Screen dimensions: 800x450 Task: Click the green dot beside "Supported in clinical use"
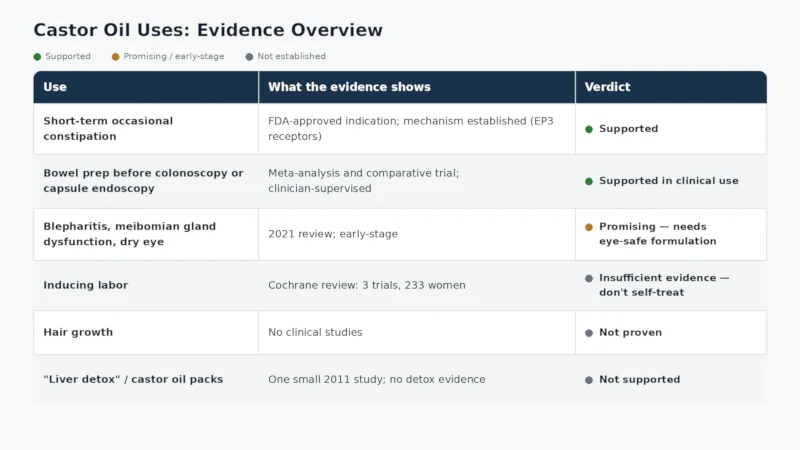coord(589,181)
